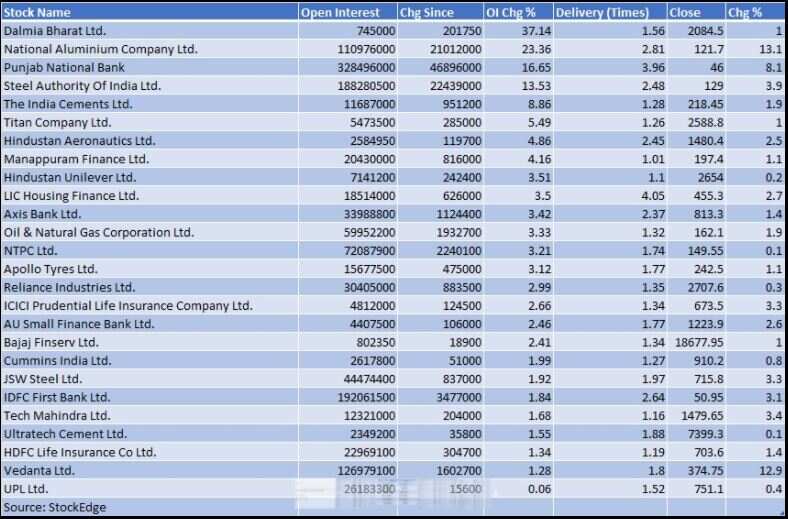Select delivery value 4.05

pyautogui.click(x=653, y=196)
